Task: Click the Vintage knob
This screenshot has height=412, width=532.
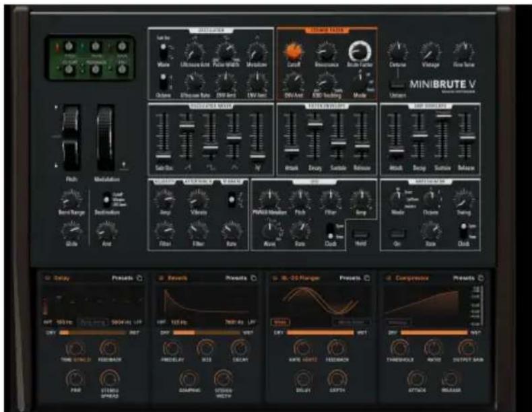Action: [x=430, y=52]
